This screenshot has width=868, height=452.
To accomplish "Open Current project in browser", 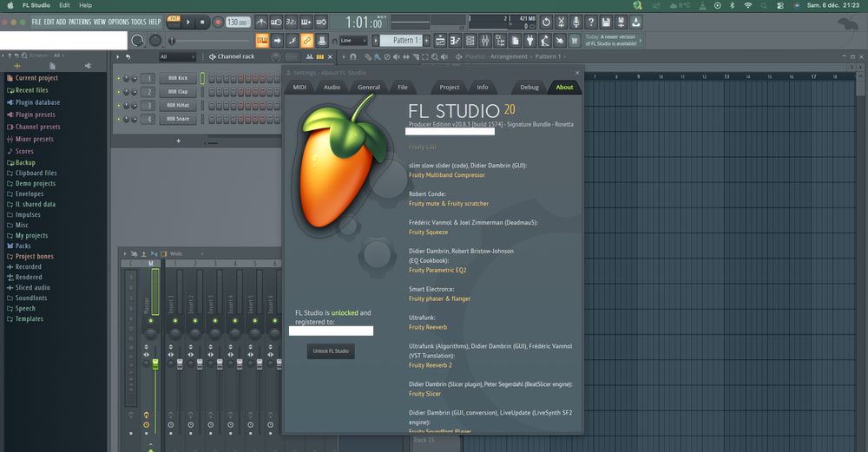I will point(36,78).
